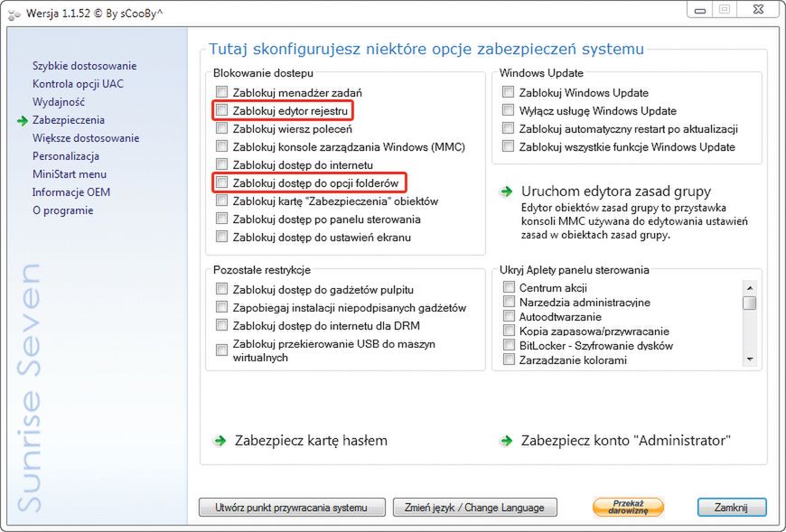The image size is (786, 532).
Task: Click the orange "Przekaż darowiznę" button
Action: pos(628,508)
